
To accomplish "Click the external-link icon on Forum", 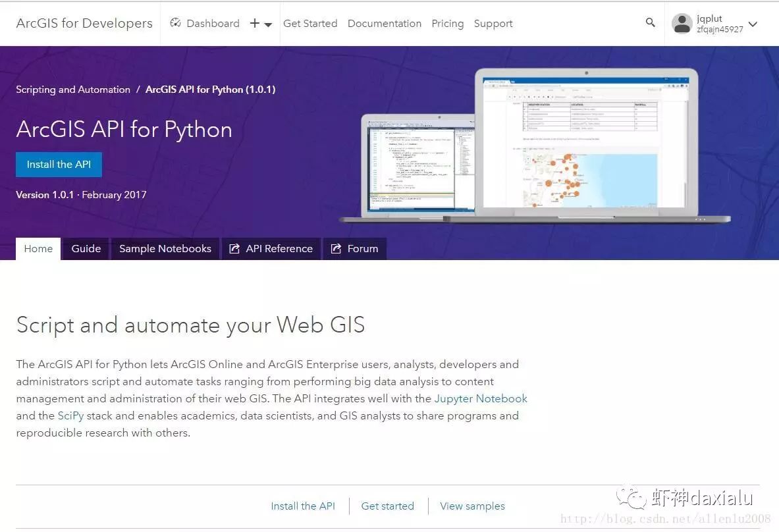I will pyautogui.click(x=336, y=248).
